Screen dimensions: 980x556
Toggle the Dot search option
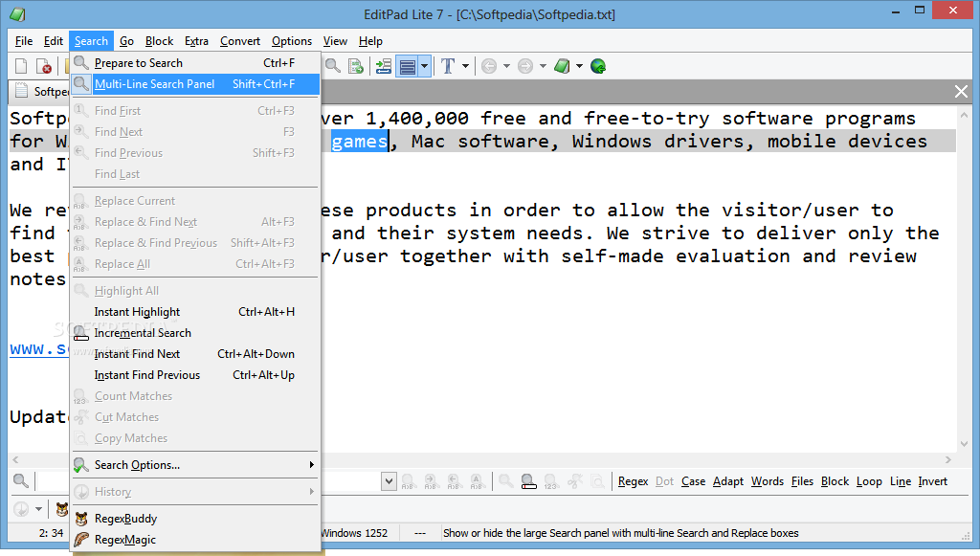[x=664, y=481]
